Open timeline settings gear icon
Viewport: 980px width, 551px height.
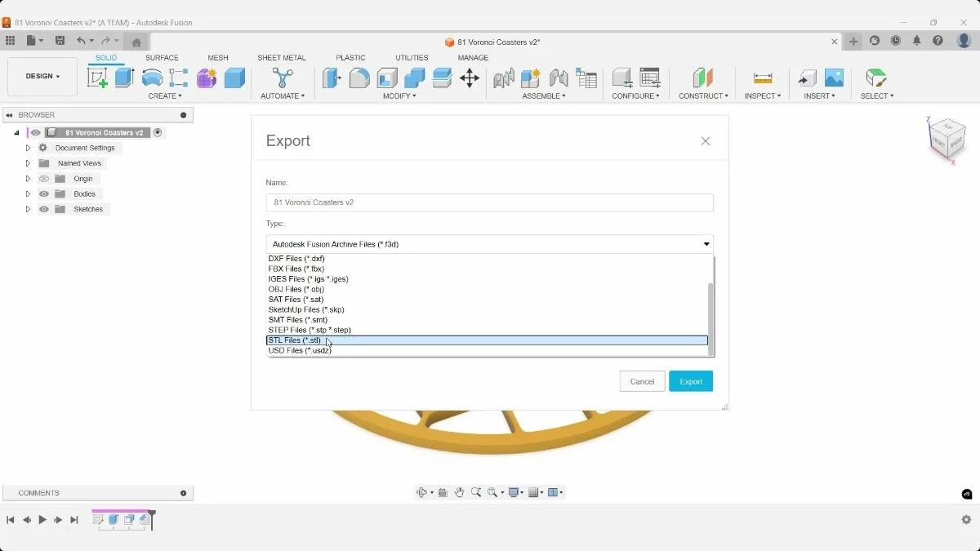966,520
